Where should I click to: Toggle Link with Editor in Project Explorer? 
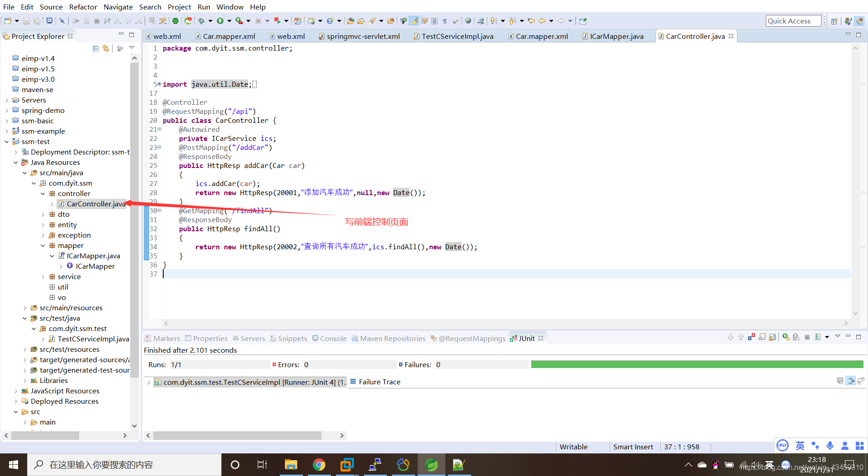point(106,48)
